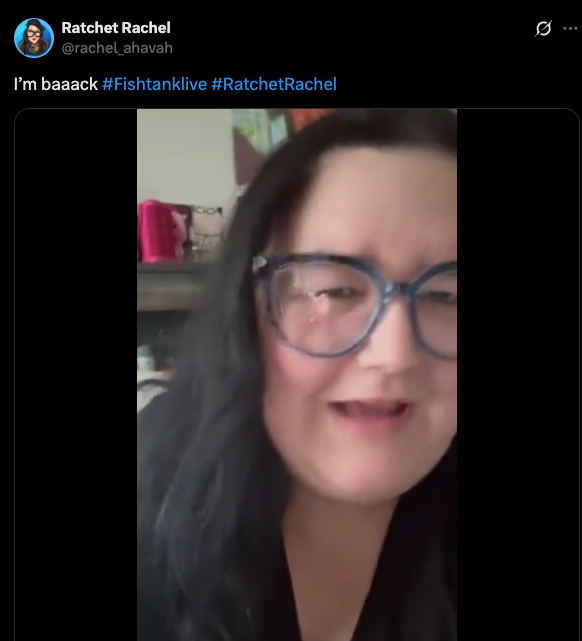582x641 pixels.
Task: Click the #RatchetRachel hashtag
Action: coord(274,84)
